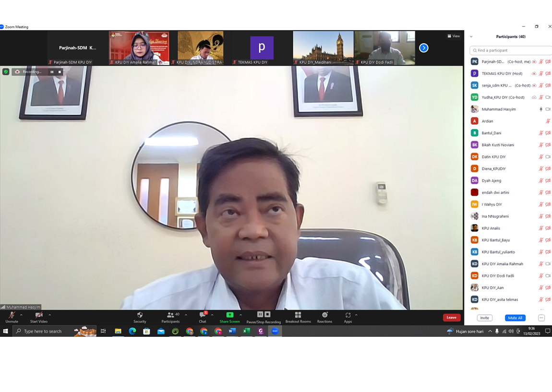Open the View layout menu

(x=454, y=36)
